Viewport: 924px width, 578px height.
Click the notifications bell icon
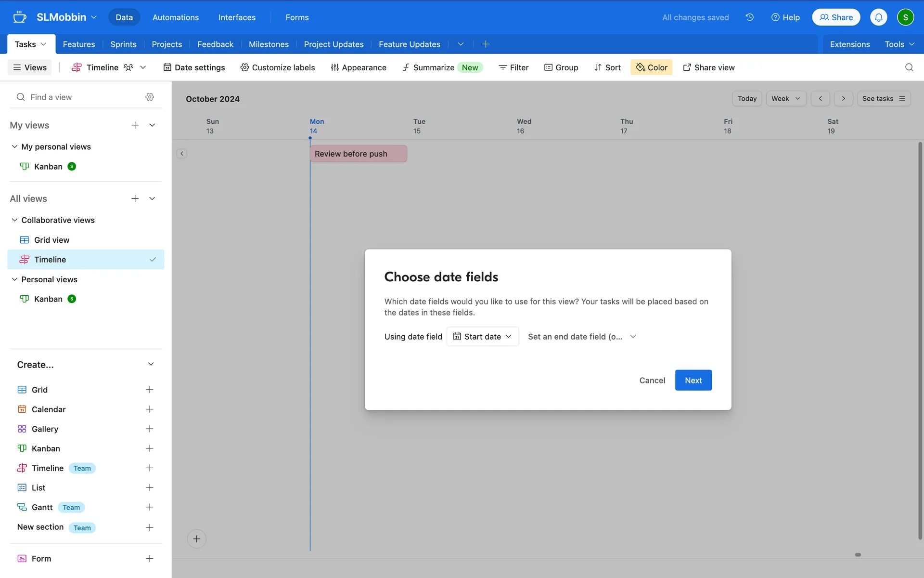click(878, 17)
